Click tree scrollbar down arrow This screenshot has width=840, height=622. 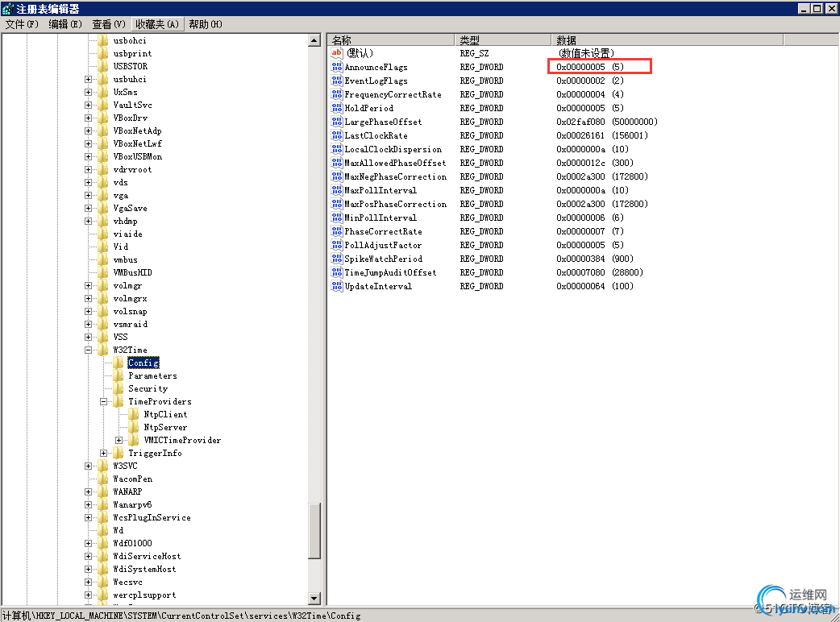[314, 598]
